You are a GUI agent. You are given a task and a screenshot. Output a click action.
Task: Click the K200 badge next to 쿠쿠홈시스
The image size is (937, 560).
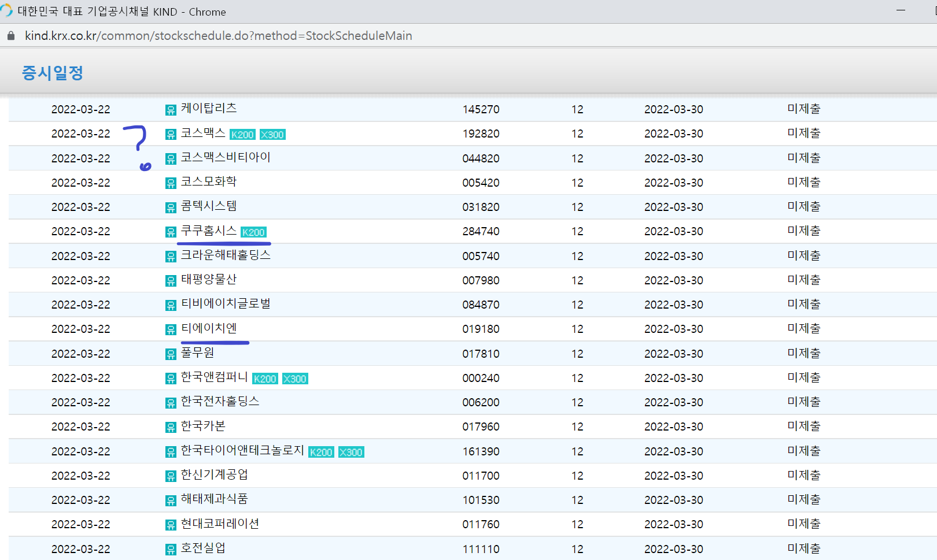(253, 232)
